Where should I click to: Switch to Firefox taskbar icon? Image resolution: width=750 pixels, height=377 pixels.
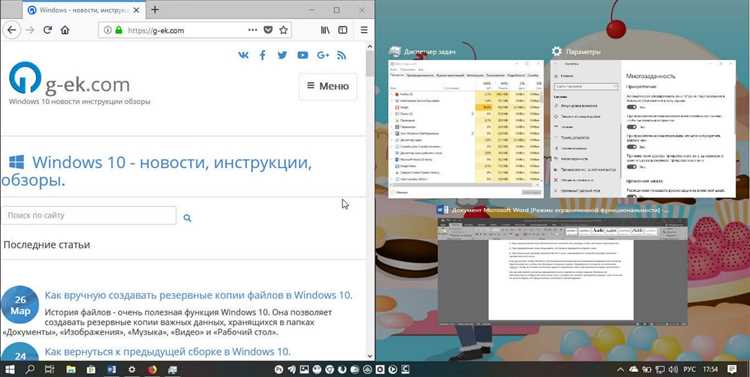(x=152, y=369)
